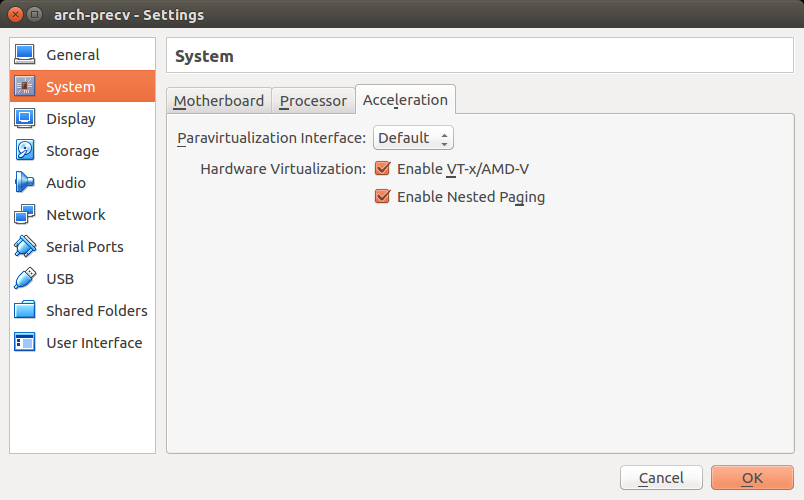This screenshot has width=804, height=500.
Task: Open General settings monitor icon
Action: 25,54
